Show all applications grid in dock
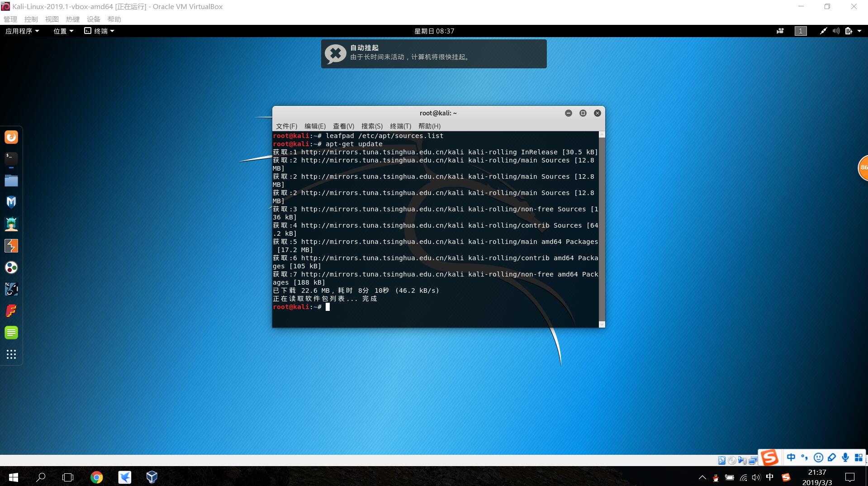868x486 pixels. coord(11,354)
